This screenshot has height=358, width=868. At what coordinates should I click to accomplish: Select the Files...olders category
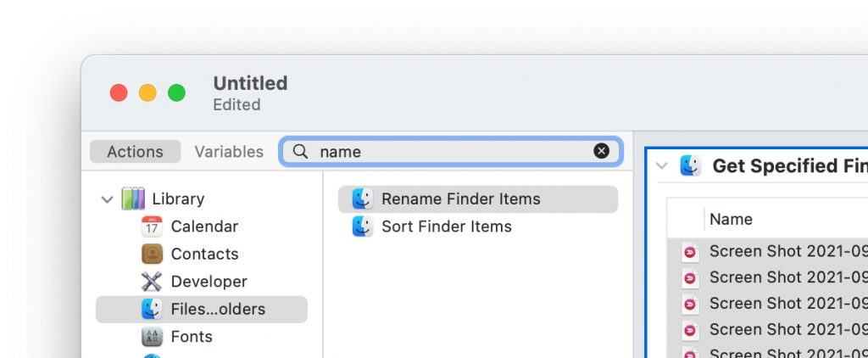click(202, 310)
